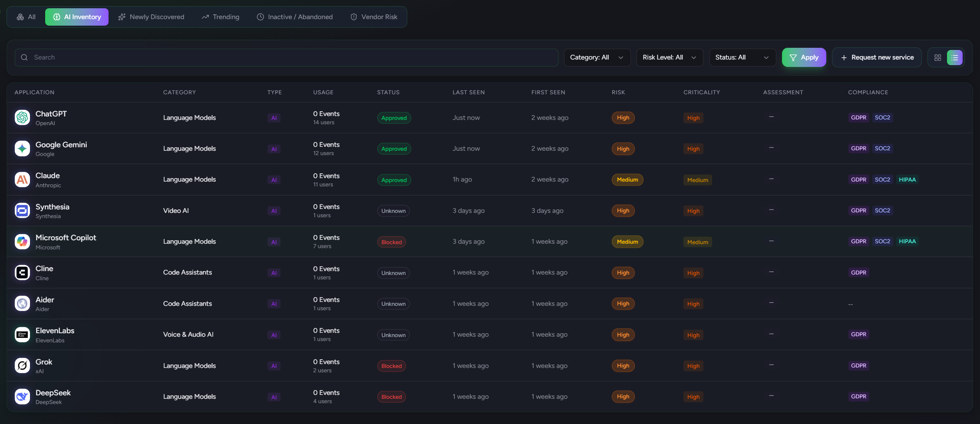Click the search magnifier icon

[24, 57]
